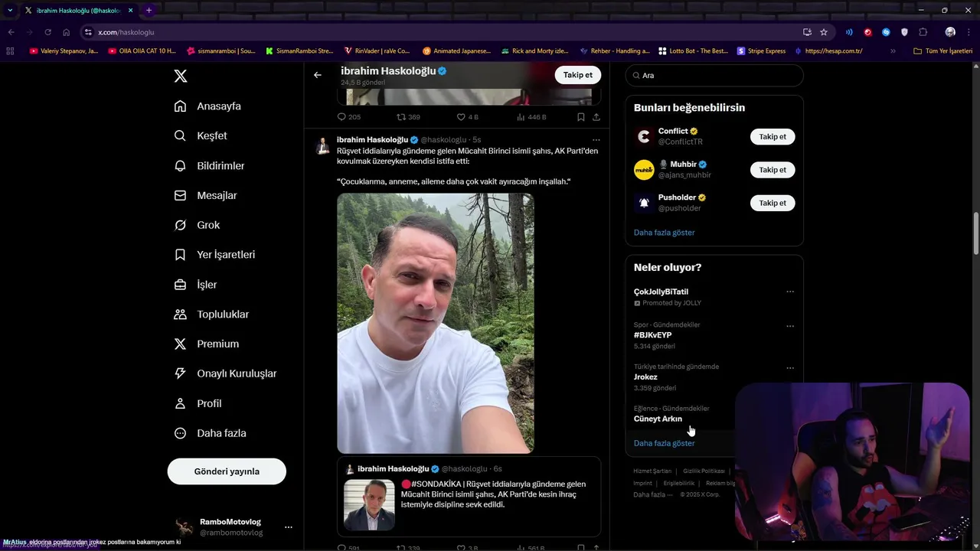Bookmark star in address bar

(x=824, y=32)
